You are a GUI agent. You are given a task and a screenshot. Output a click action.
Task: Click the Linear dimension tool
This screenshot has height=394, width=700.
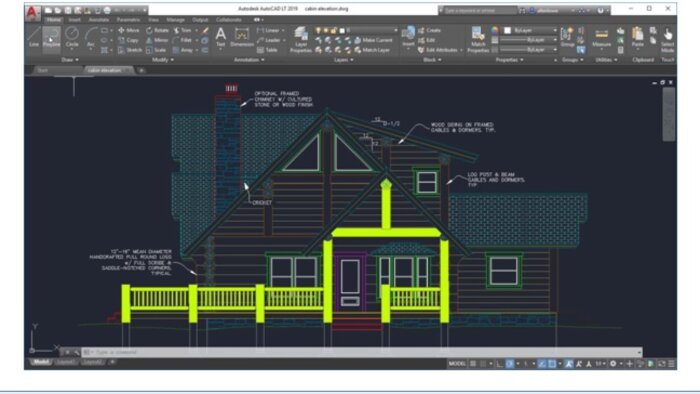(x=269, y=30)
